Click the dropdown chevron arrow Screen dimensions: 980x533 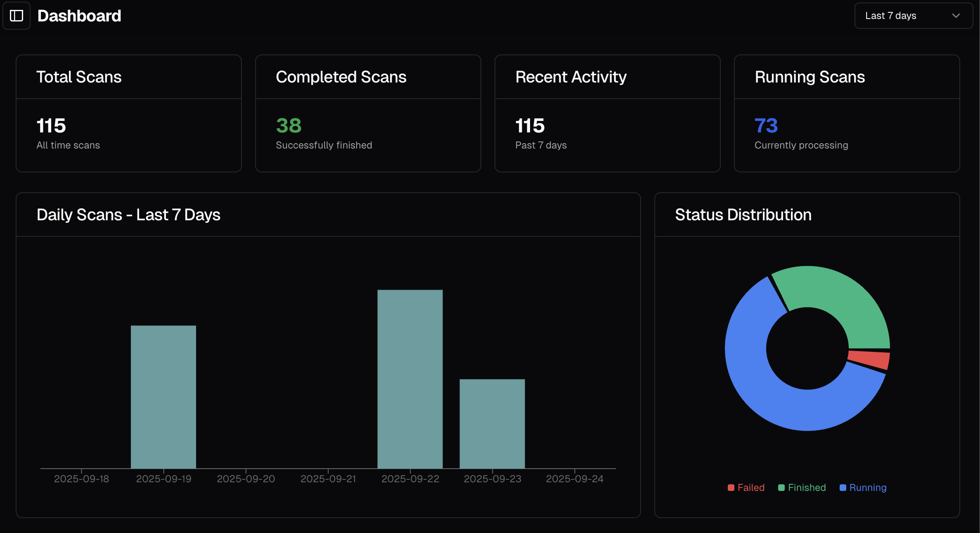point(956,16)
